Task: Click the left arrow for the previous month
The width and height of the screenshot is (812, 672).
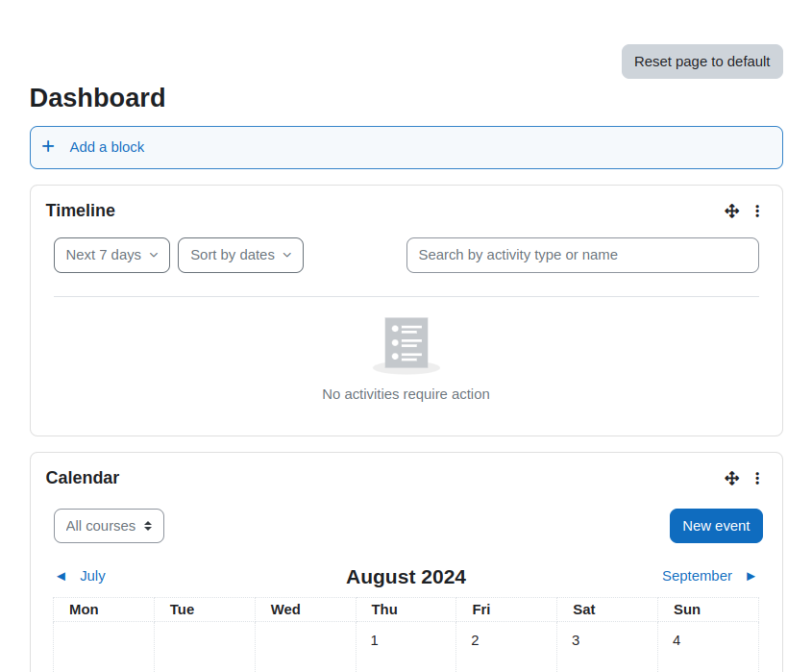Action: [62, 576]
